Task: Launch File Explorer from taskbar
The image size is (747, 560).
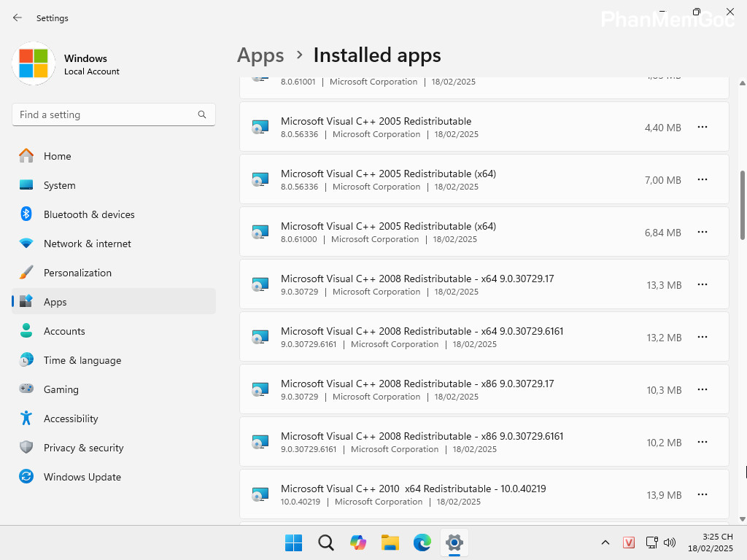Action: (390, 542)
